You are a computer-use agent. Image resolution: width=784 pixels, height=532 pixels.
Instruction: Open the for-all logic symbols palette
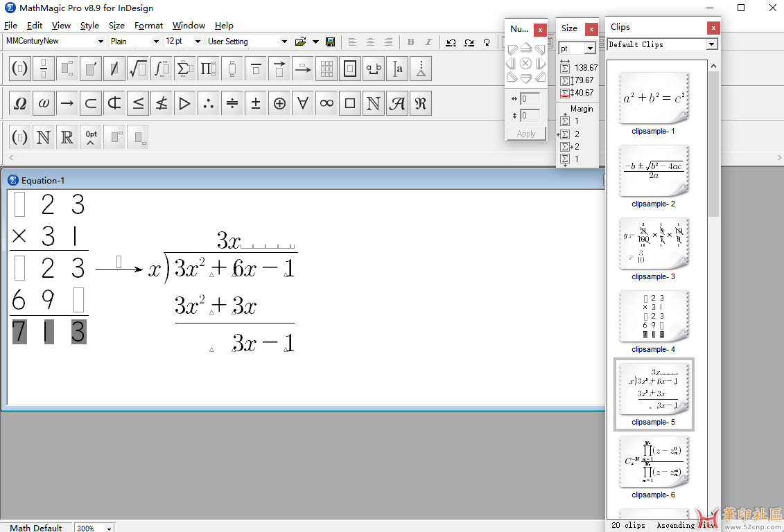pyautogui.click(x=302, y=103)
